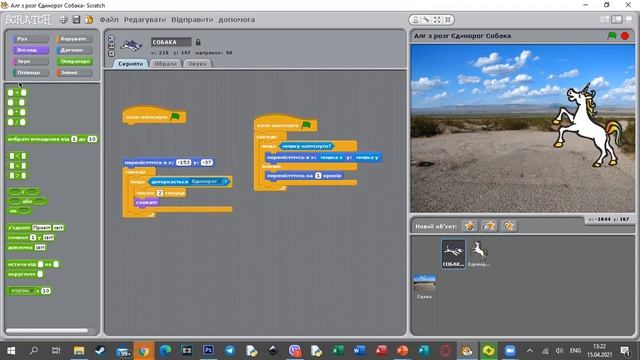This screenshot has height=360, width=640.
Task: Select the Керувати block category
Action: [x=74, y=39]
